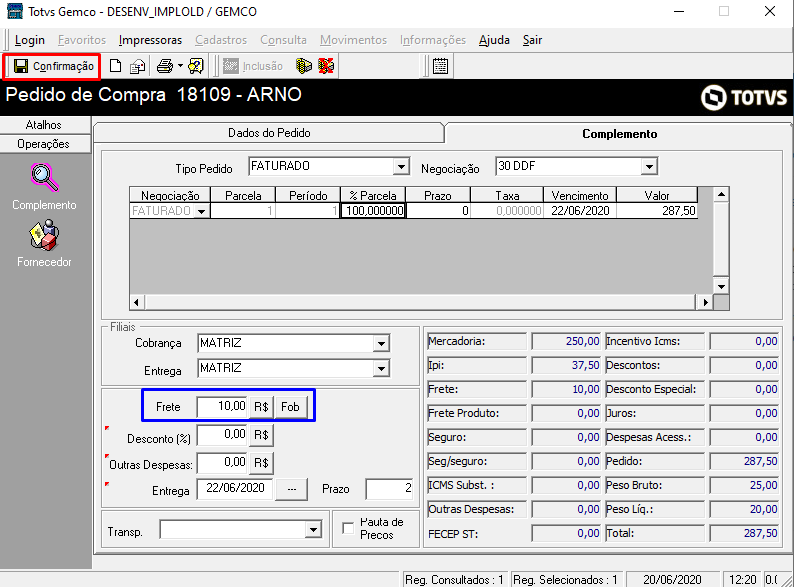794x587 pixels.
Task: Click the new blank document icon
Action: pos(115,66)
